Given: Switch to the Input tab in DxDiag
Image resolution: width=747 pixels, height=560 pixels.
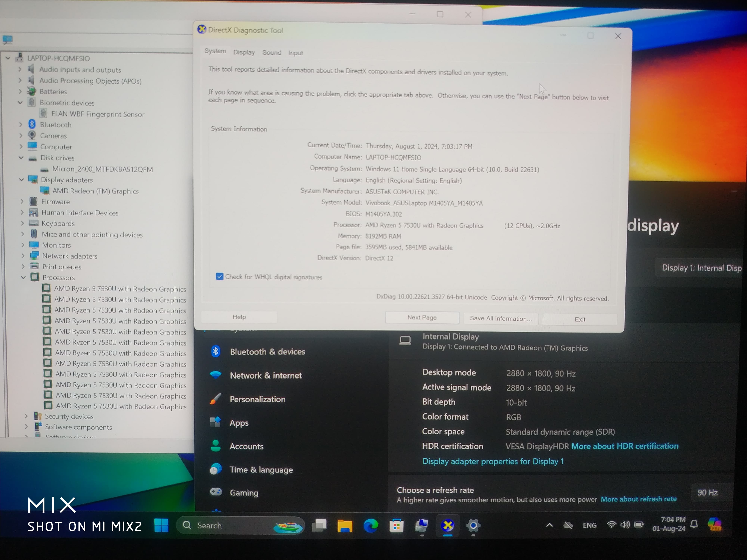Looking at the screenshot, I should pyautogui.click(x=295, y=53).
